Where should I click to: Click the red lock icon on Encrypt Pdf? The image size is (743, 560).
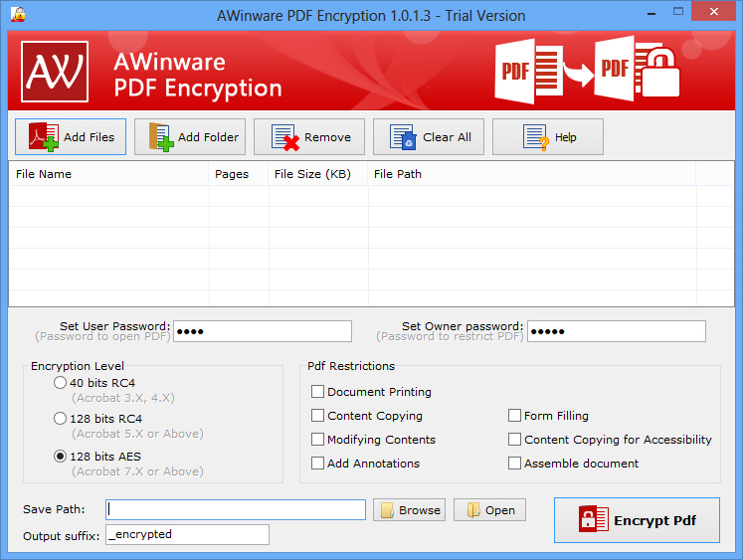coord(593,519)
